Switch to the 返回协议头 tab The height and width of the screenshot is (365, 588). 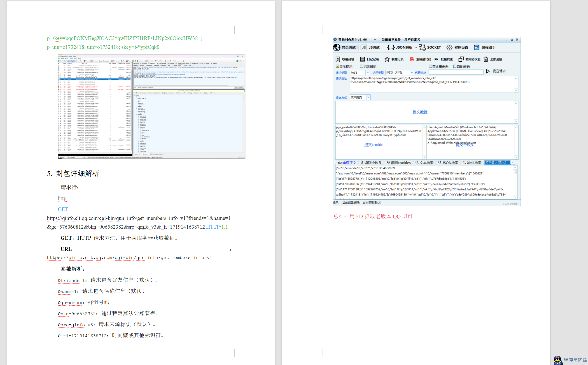coord(371,163)
